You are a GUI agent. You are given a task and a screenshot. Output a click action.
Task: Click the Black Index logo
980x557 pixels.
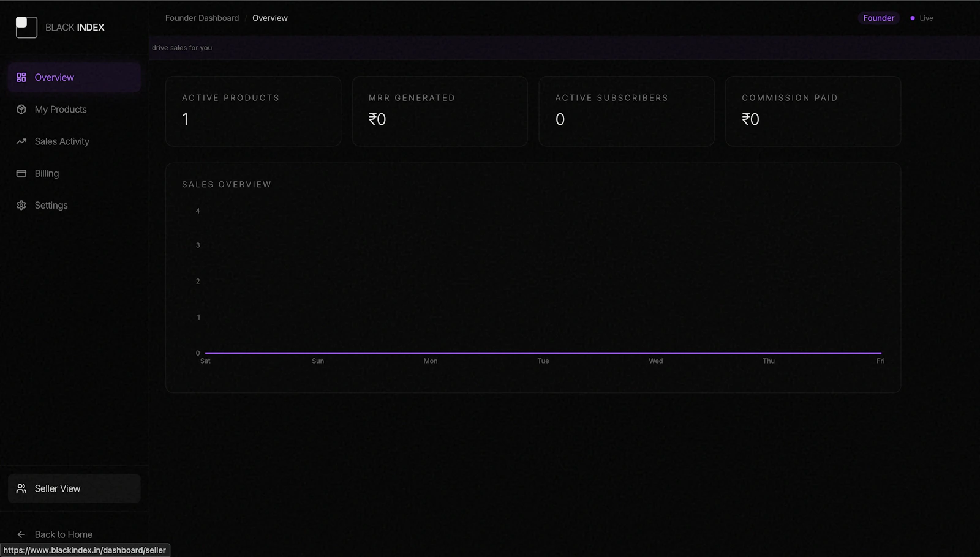pos(26,27)
